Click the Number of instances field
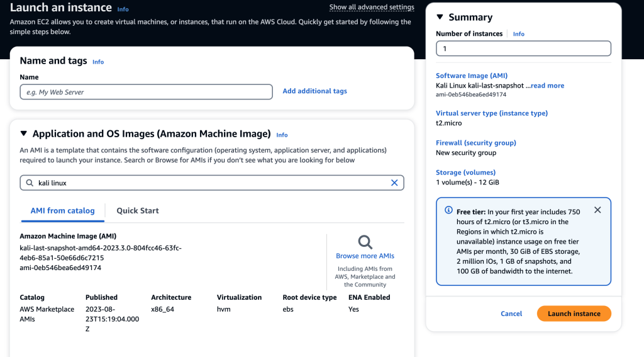 tap(523, 48)
